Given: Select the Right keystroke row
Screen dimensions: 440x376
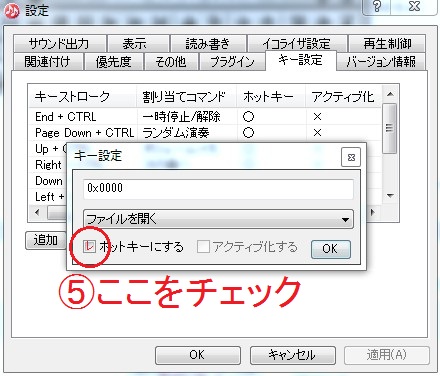Looking at the screenshot, I should pyautogui.click(x=48, y=165).
